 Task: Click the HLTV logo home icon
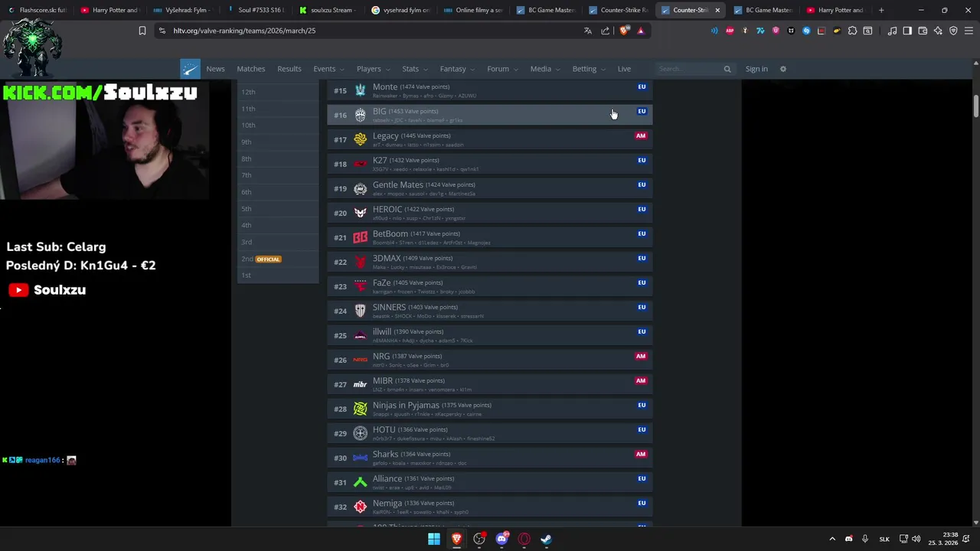(x=190, y=69)
